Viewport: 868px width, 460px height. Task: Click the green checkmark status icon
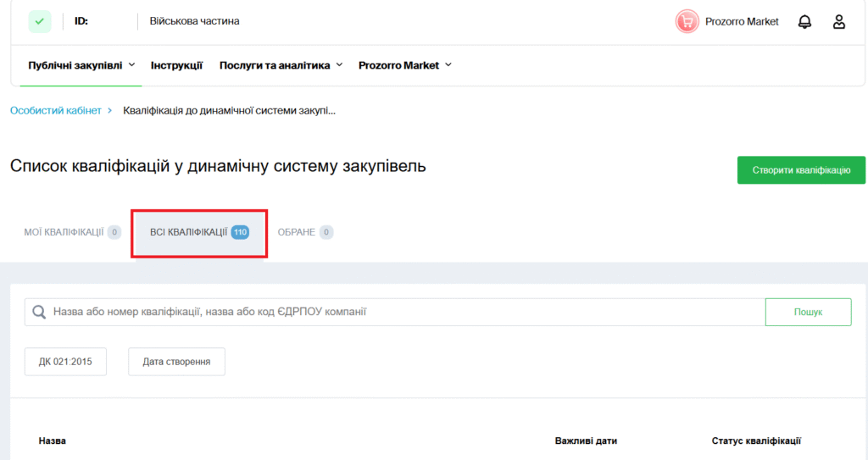coord(39,21)
